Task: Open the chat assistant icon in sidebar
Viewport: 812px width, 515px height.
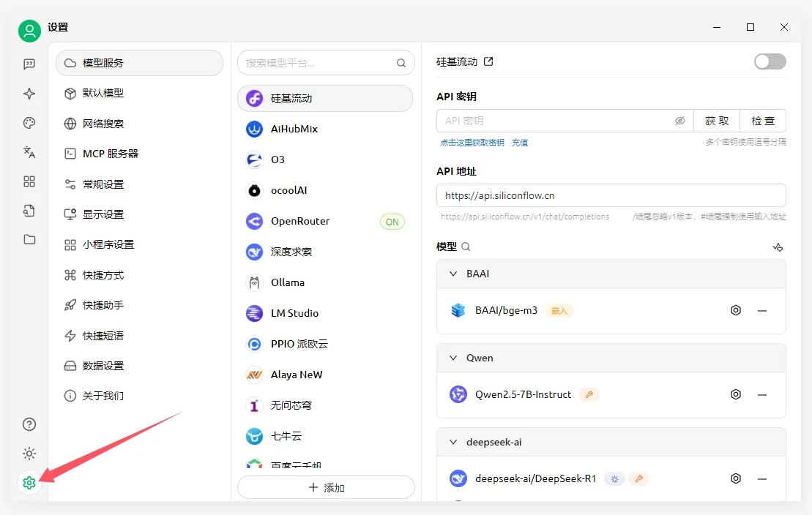Action: [29, 64]
